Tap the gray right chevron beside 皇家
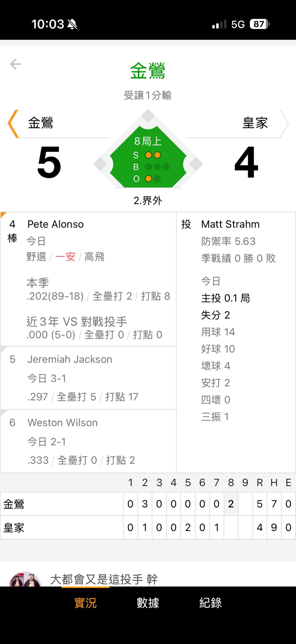 (x=284, y=124)
